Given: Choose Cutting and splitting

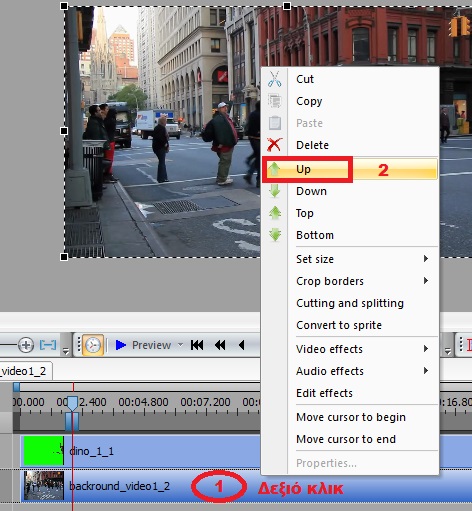Looking at the screenshot, I should [350, 303].
